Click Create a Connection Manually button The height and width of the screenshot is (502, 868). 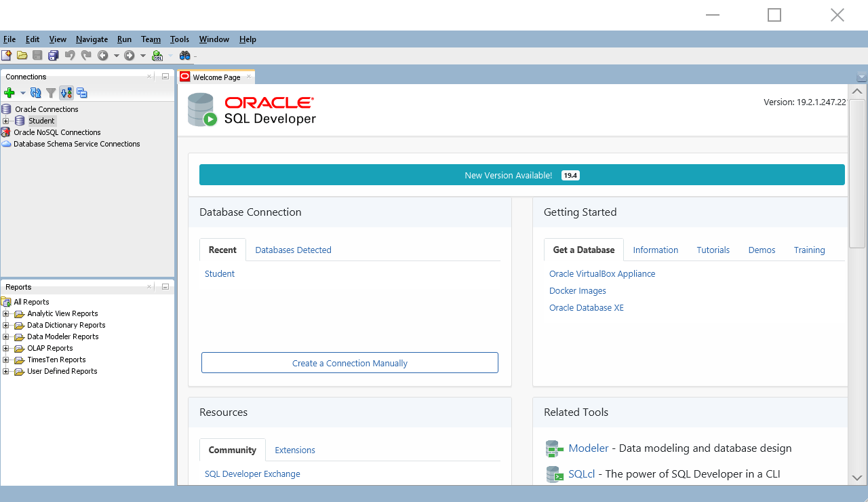[x=350, y=363]
